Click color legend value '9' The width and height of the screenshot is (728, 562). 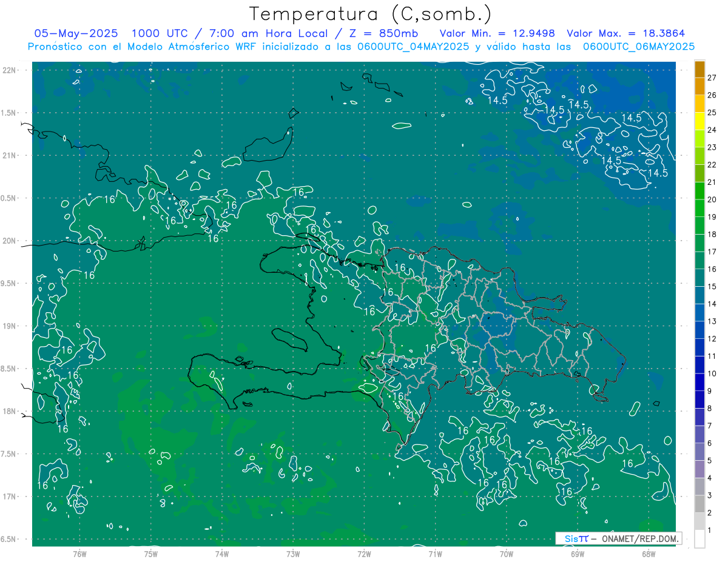710,391
